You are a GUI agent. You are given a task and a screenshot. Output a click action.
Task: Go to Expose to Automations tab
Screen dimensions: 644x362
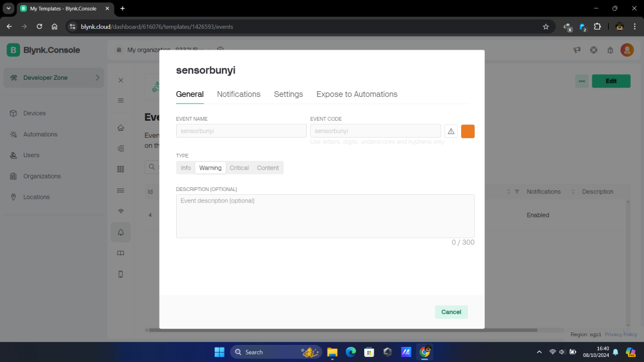357,94
